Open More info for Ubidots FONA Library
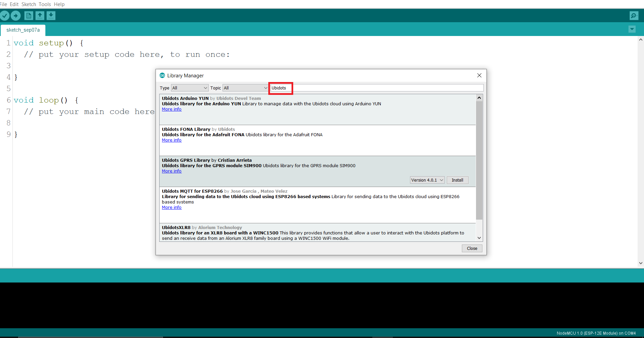 click(x=172, y=140)
